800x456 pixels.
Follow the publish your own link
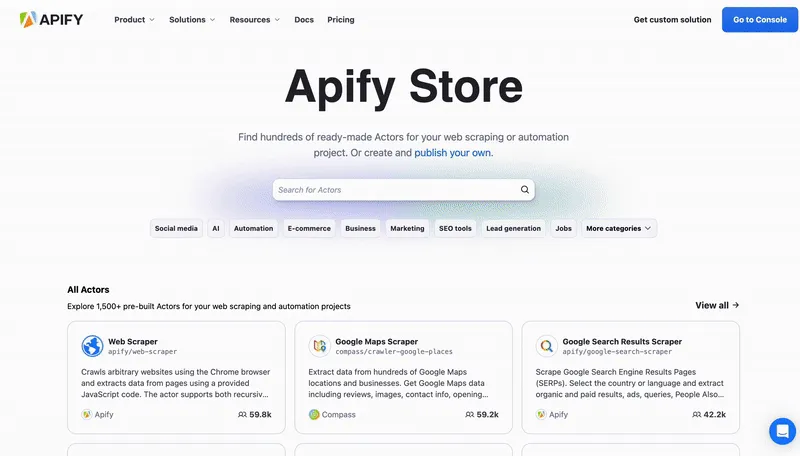453,153
